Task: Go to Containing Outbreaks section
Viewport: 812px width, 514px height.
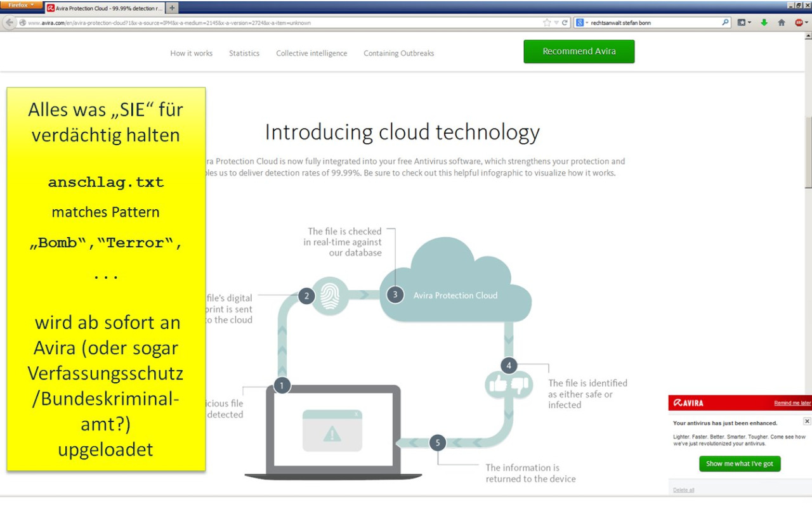Action: (399, 53)
